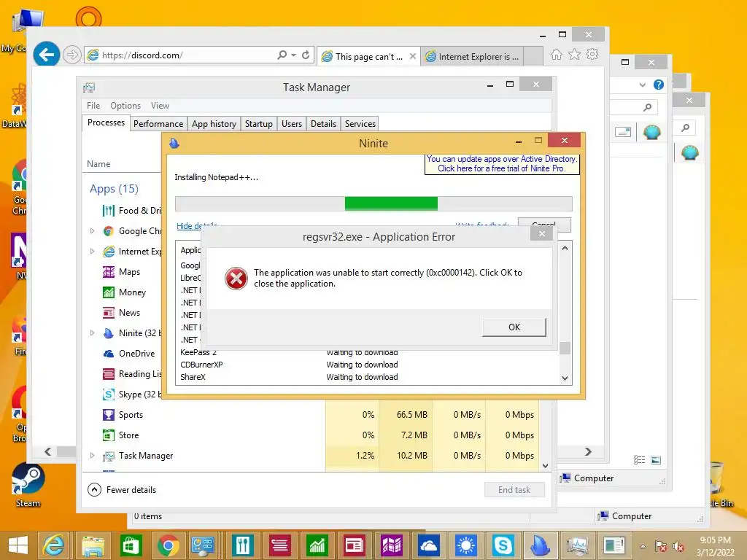747x560 pixels.
Task: Select the Money process icon
Action: click(x=109, y=292)
